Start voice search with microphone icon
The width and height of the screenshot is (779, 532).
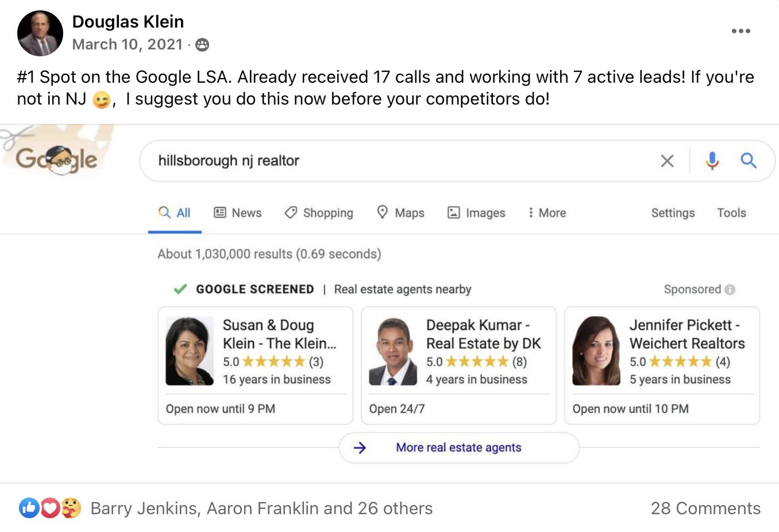712,161
